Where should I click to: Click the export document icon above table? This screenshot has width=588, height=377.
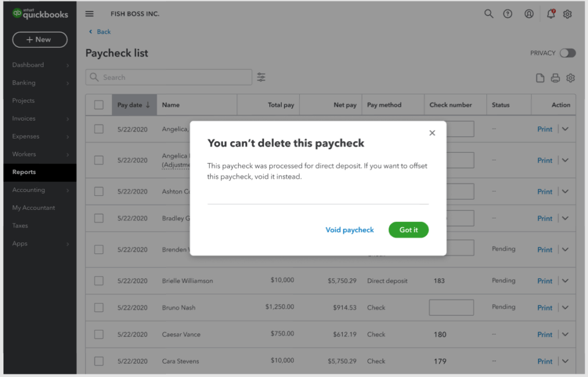(x=540, y=78)
